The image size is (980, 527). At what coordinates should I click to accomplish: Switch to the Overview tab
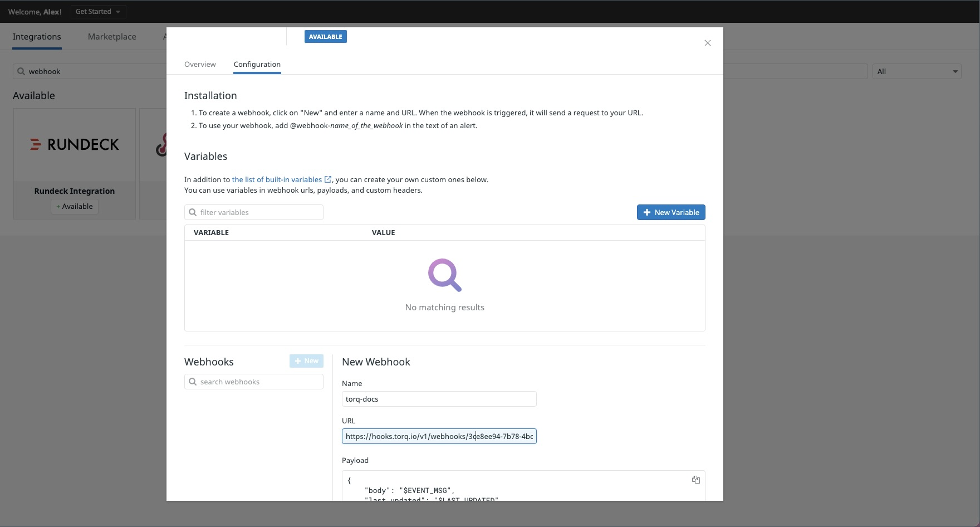tap(200, 64)
